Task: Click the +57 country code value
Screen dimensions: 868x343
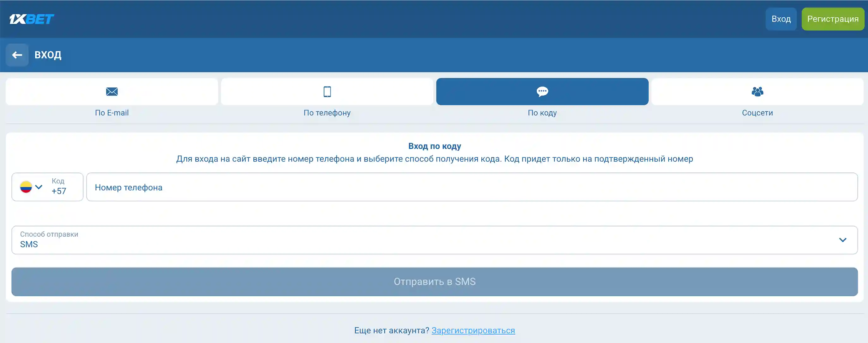Action: click(59, 191)
